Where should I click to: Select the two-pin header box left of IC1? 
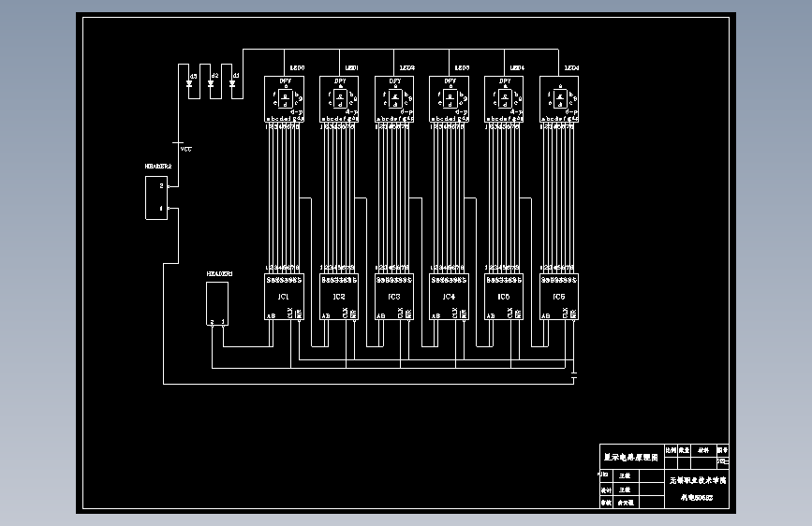click(x=217, y=304)
